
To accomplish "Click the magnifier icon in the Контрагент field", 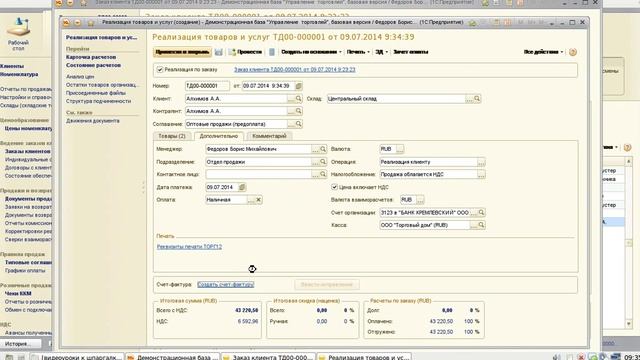I will pyautogui.click(x=298, y=111).
